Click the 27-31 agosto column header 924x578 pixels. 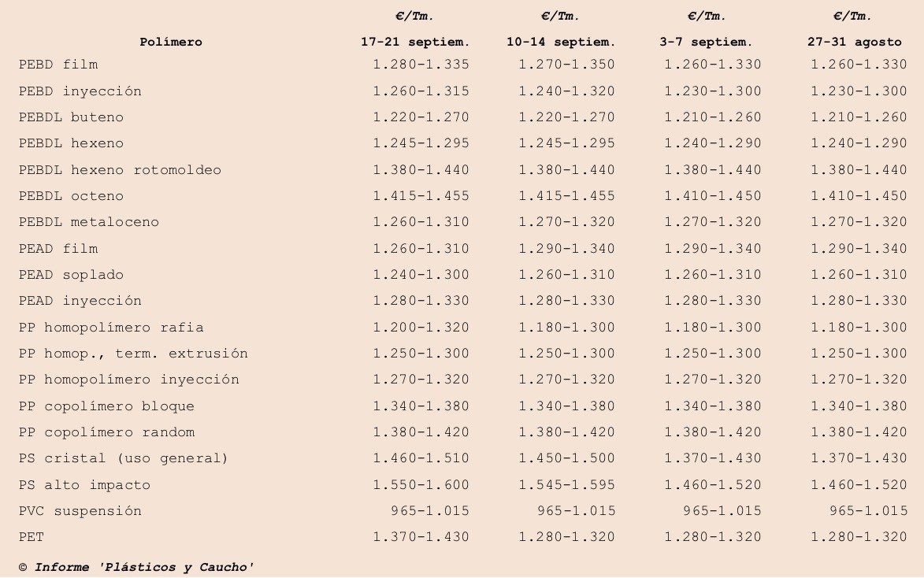tap(855, 42)
